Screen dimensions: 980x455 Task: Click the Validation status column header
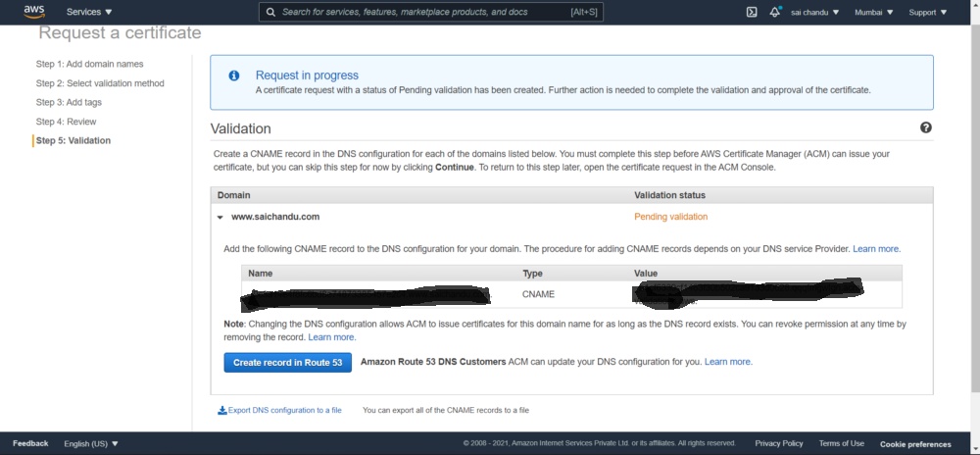click(669, 195)
